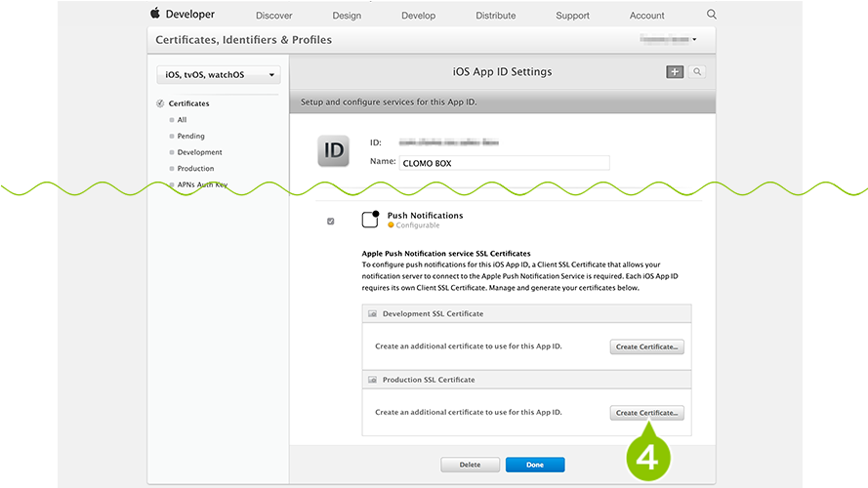Click Create Certificate for Development SSL

[x=647, y=346]
